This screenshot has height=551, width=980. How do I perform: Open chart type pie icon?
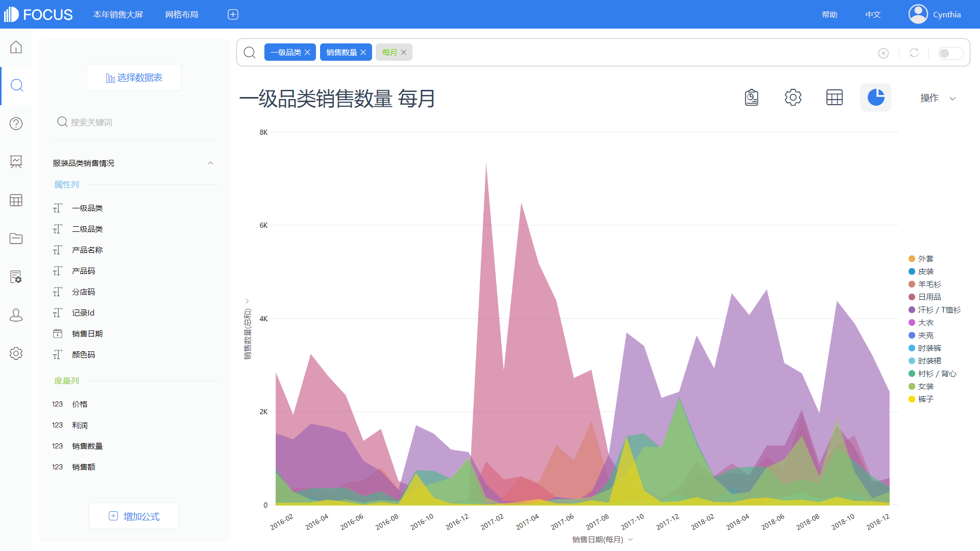click(876, 97)
